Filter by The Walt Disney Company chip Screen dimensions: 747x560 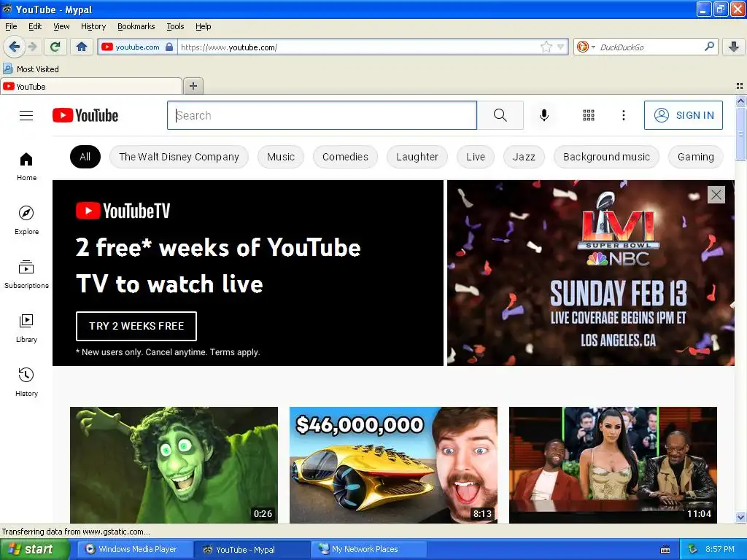(179, 157)
